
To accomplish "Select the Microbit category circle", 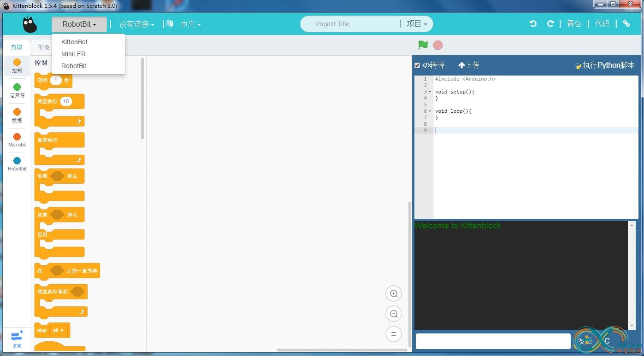I will pos(17,137).
